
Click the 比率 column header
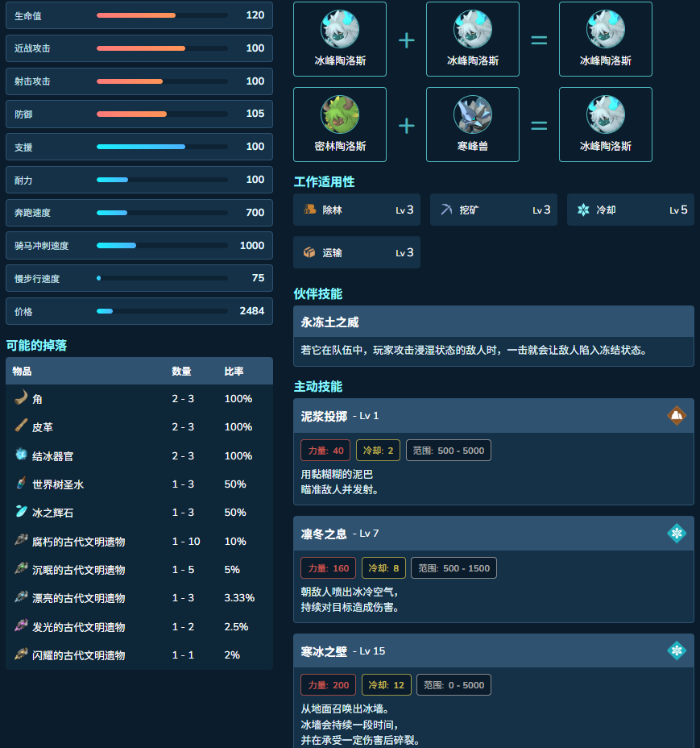234,371
